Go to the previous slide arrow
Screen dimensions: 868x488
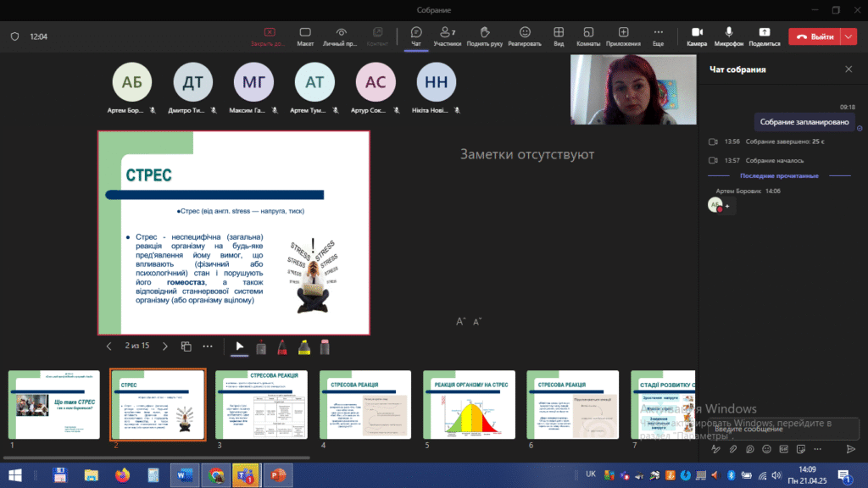point(109,347)
